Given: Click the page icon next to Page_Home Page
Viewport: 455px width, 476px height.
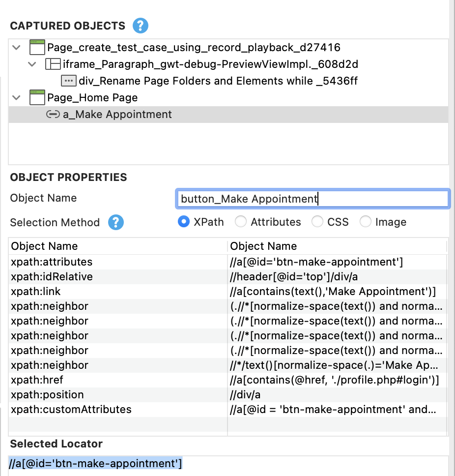Looking at the screenshot, I should coord(36,97).
